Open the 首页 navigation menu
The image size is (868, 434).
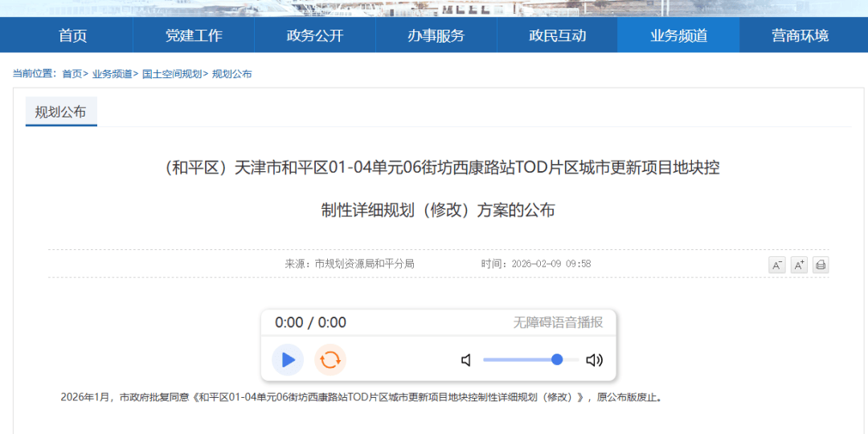pos(72,35)
